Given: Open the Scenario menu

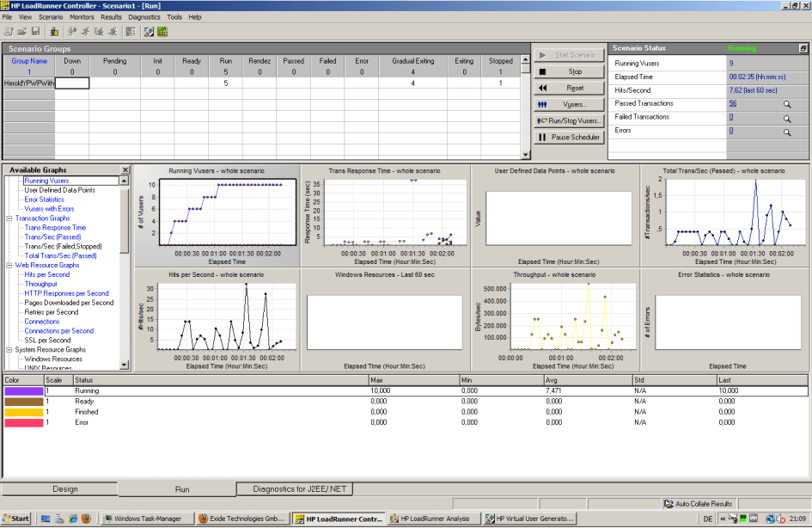Looking at the screenshot, I should click(52, 15).
